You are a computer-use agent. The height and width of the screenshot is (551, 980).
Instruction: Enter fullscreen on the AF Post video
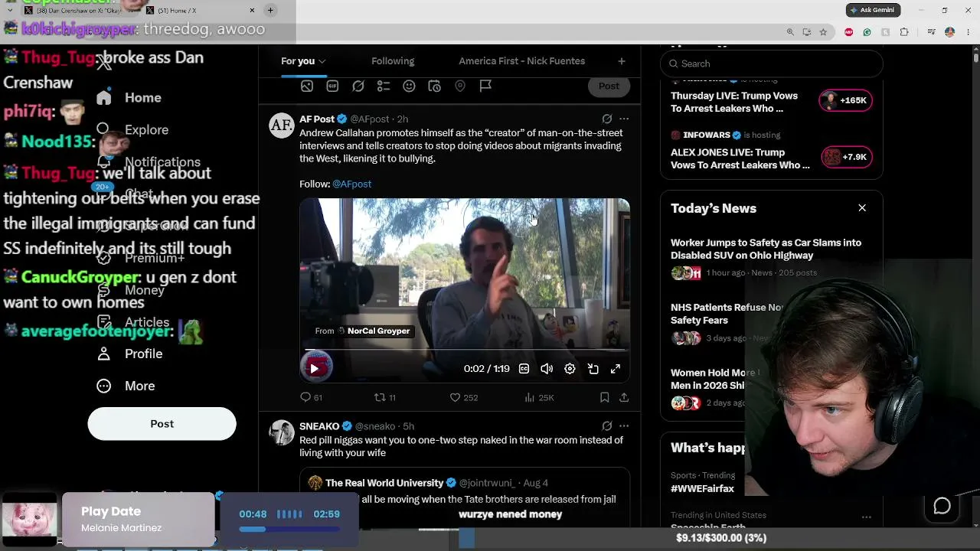click(616, 369)
